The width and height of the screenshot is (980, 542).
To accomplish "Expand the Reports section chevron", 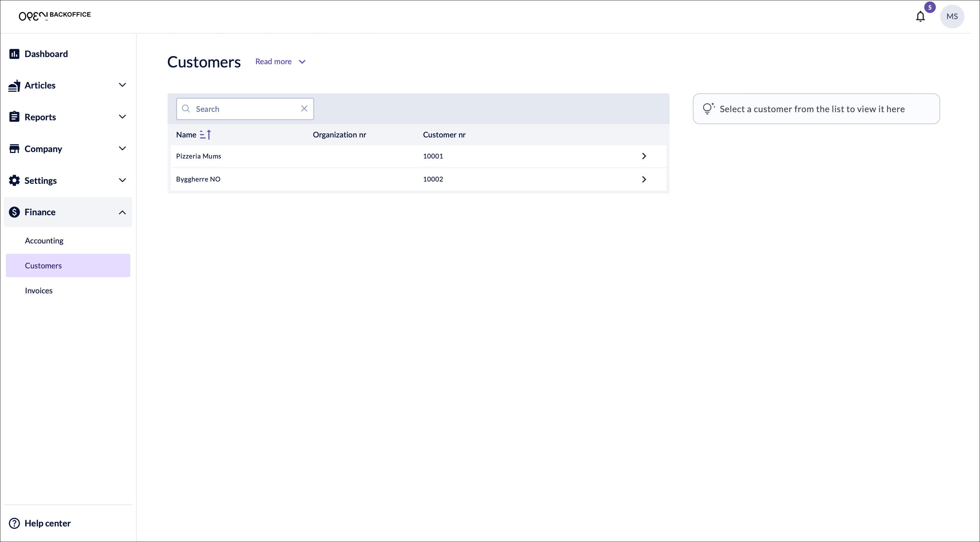I will pyautogui.click(x=122, y=117).
